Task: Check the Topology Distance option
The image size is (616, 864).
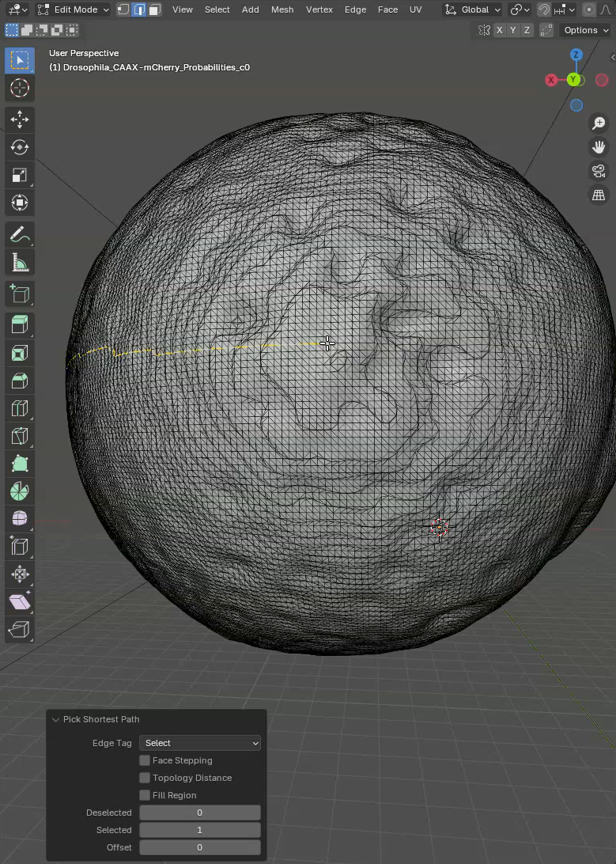Action: point(145,778)
